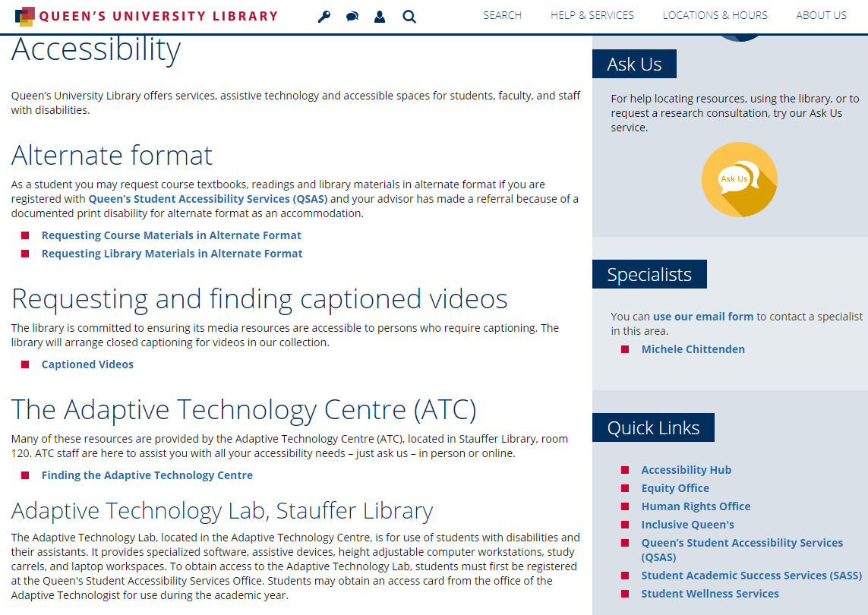Open the Inclusive Queen's quick link
This screenshot has width=868, height=615.
pyautogui.click(x=687, y=525)
